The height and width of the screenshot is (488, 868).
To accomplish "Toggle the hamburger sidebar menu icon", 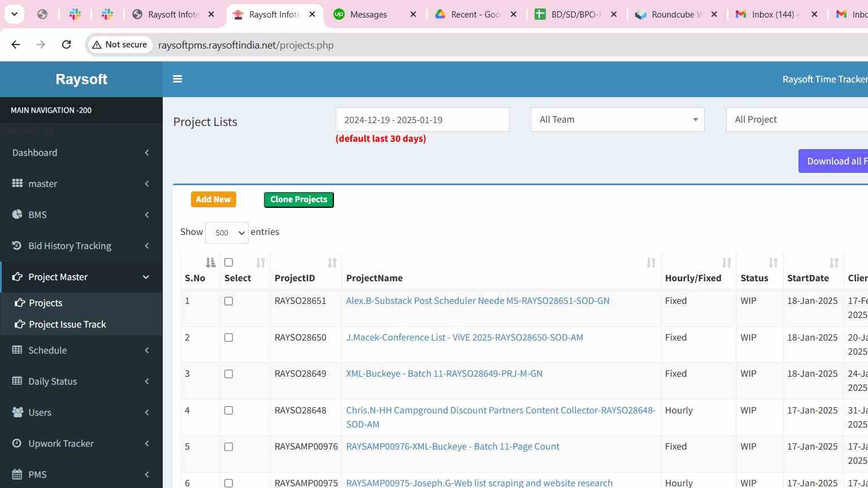I will pyautogui.click(x=177, y=79).
